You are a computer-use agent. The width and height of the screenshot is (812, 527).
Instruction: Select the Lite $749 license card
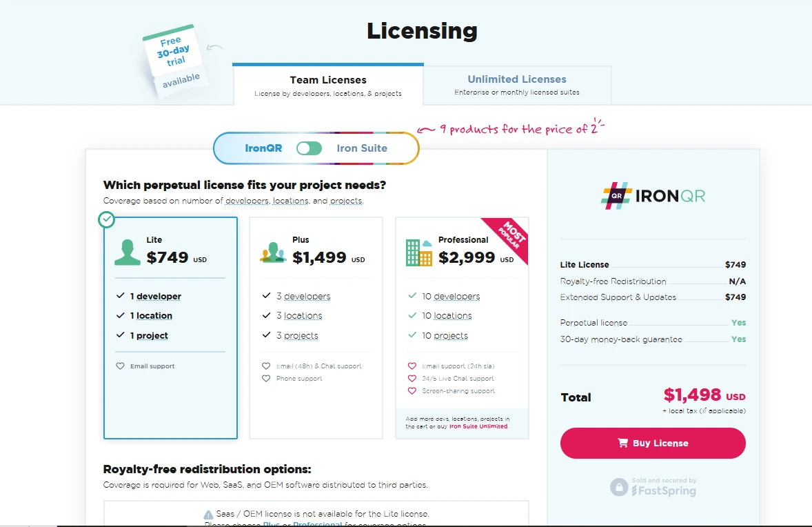pyautogui.click(x=170, y=328)
